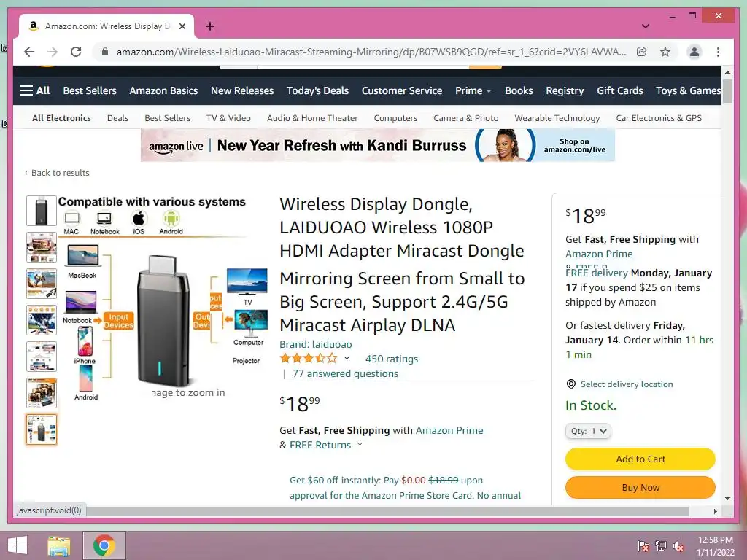Open Camera & Photo category
This screenshot has width=747, height=560.
click(466, 118)
